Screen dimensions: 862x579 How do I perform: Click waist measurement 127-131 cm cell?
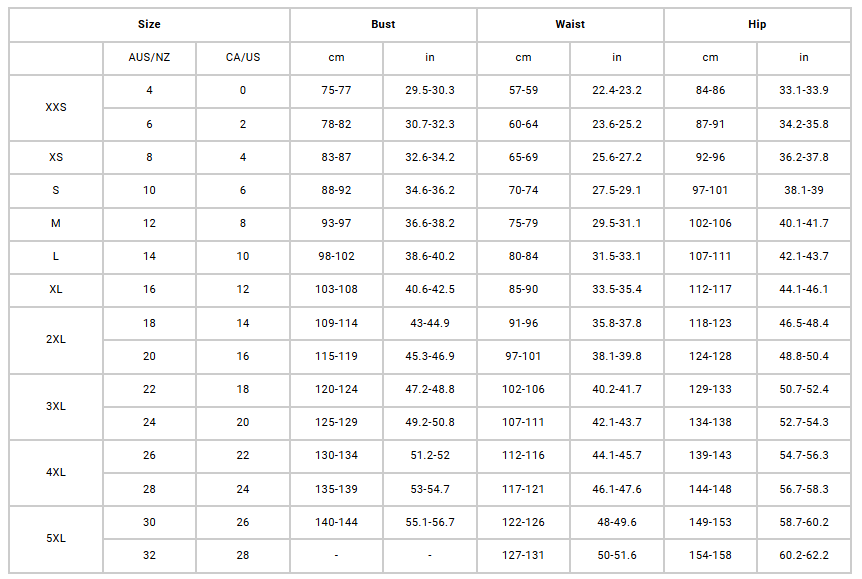[x=523, y=555]
